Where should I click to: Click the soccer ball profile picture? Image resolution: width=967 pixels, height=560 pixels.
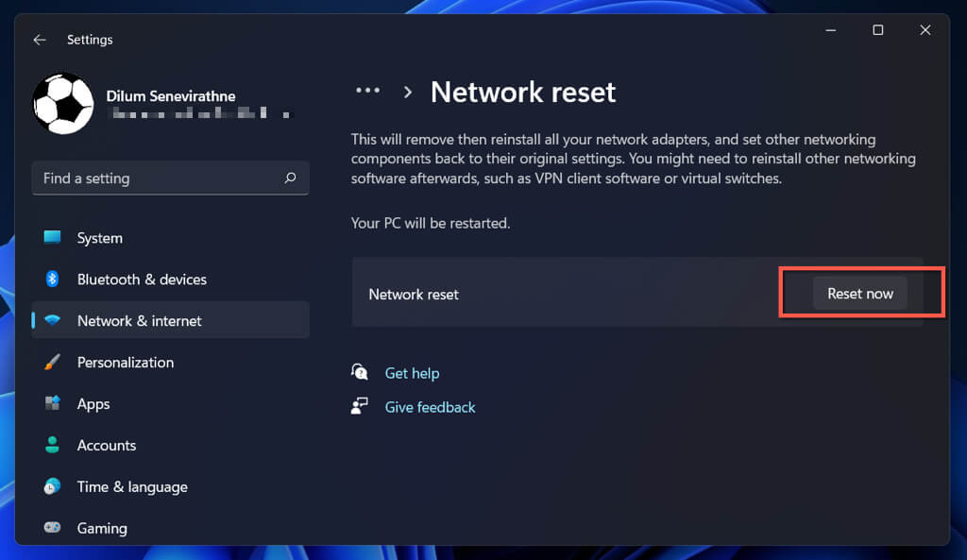63,104
